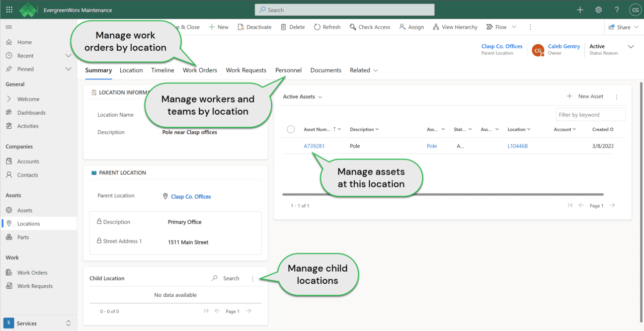Select the A739281 asset row checkbox

pyautogui.click(x=291, y=146)
